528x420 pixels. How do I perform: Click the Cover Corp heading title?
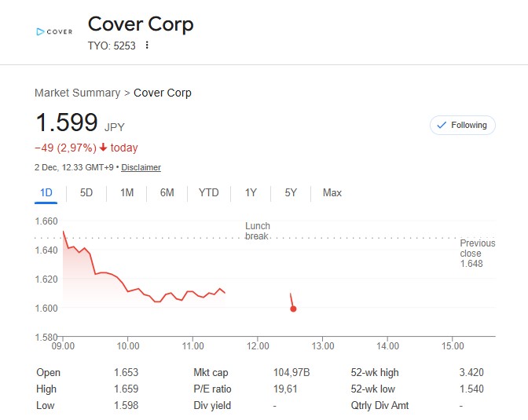[141, 24]
